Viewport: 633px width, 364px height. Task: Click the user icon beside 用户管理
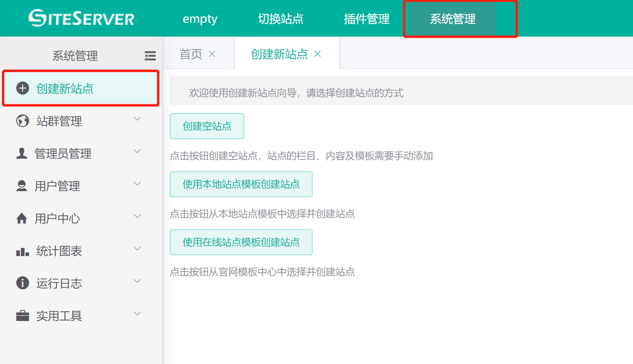(x=22, y=186)
